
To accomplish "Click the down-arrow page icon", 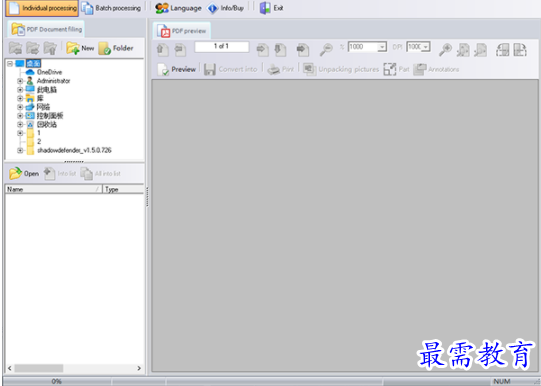I will [x=280, y=50].
